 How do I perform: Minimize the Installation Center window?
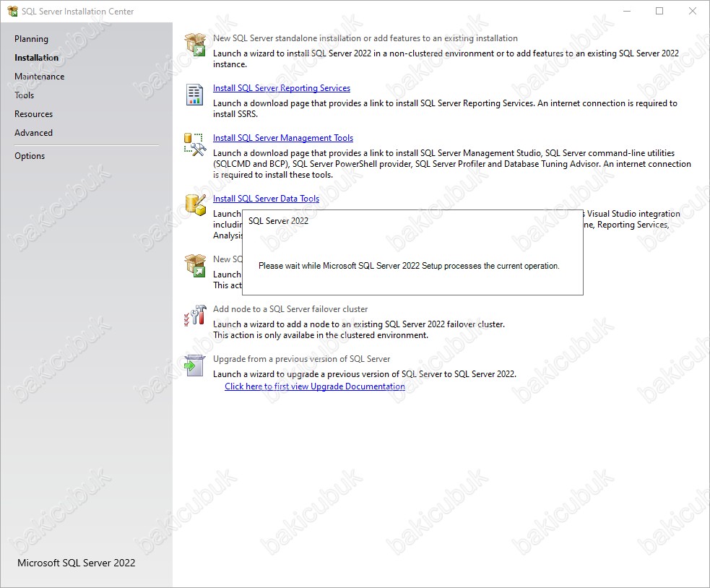pos(627,12)
